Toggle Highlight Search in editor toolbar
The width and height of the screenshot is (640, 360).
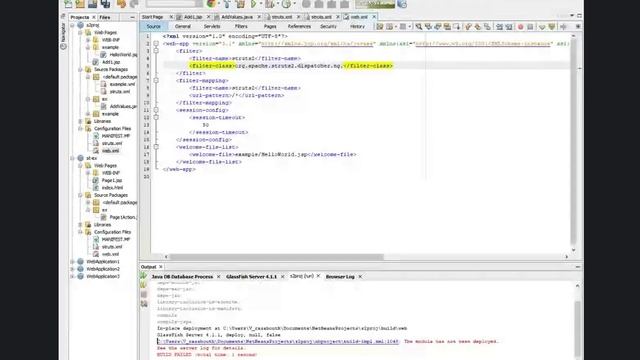coord(447,27)
